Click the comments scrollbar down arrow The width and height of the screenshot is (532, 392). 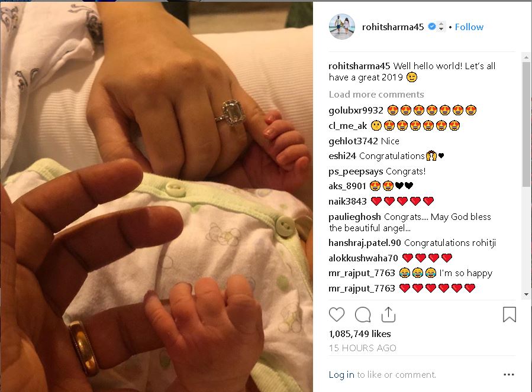(x=526, y=294)
